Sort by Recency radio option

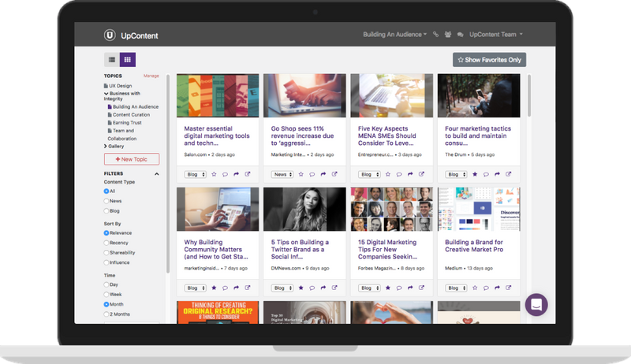coord(106,243)
